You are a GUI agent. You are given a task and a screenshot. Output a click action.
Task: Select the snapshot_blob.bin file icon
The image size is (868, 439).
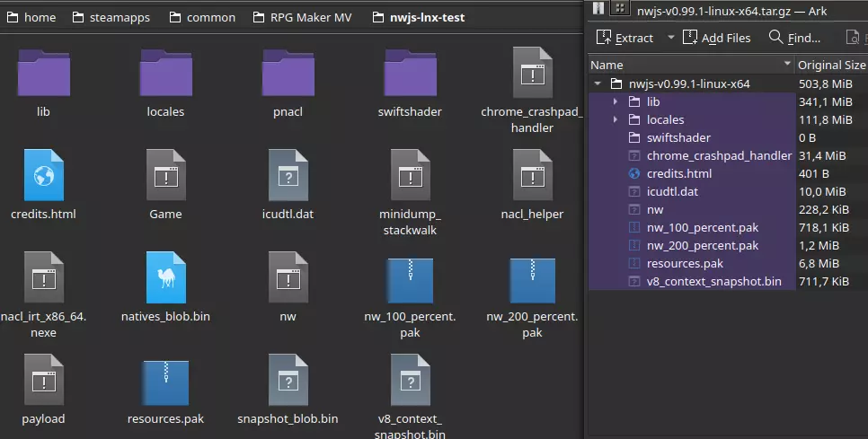tap(288, 380)
